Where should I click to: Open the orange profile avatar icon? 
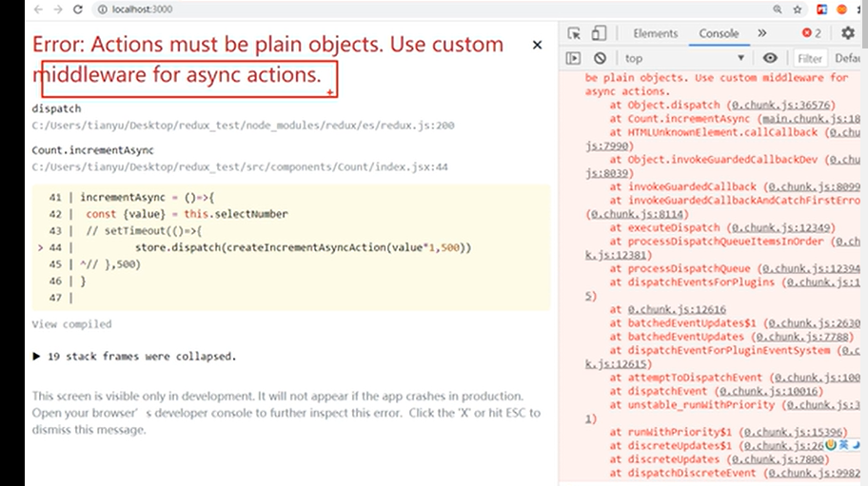pos(842,10)
